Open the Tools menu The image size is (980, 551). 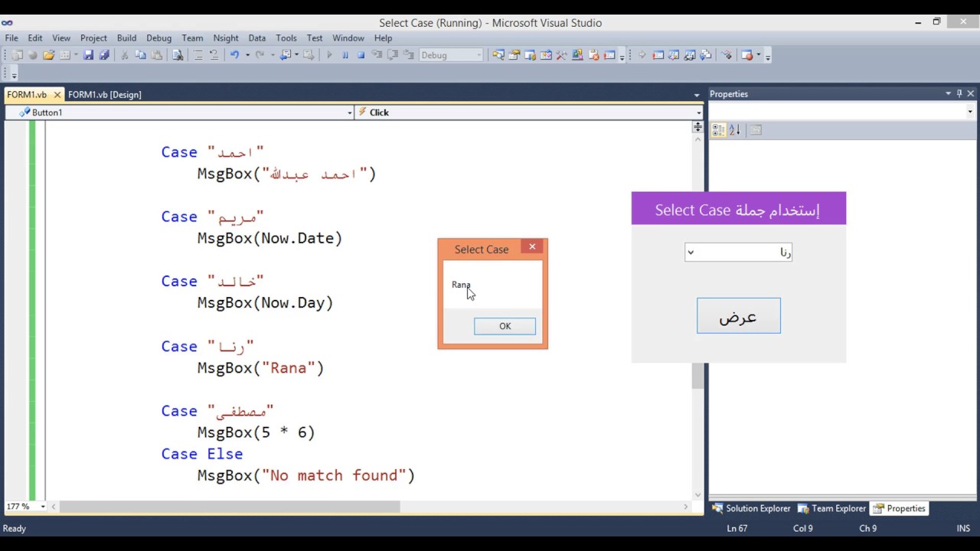286,37
